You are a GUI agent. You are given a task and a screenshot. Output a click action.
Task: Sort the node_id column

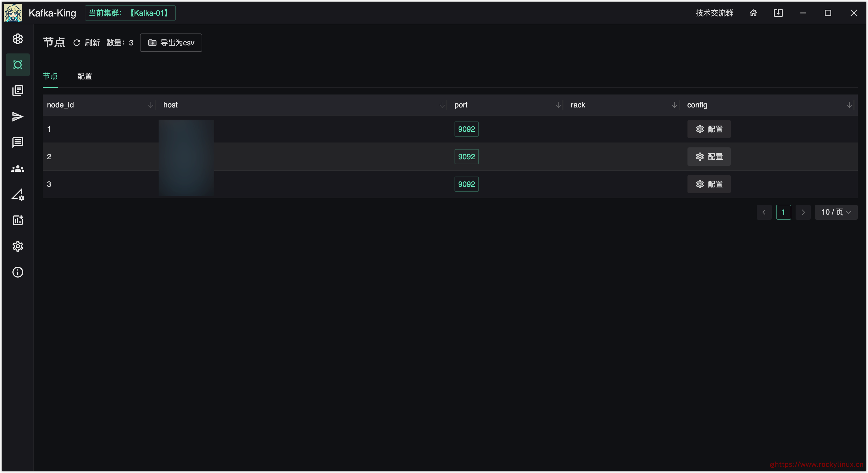pyautogui.click(x=151, y=105)
